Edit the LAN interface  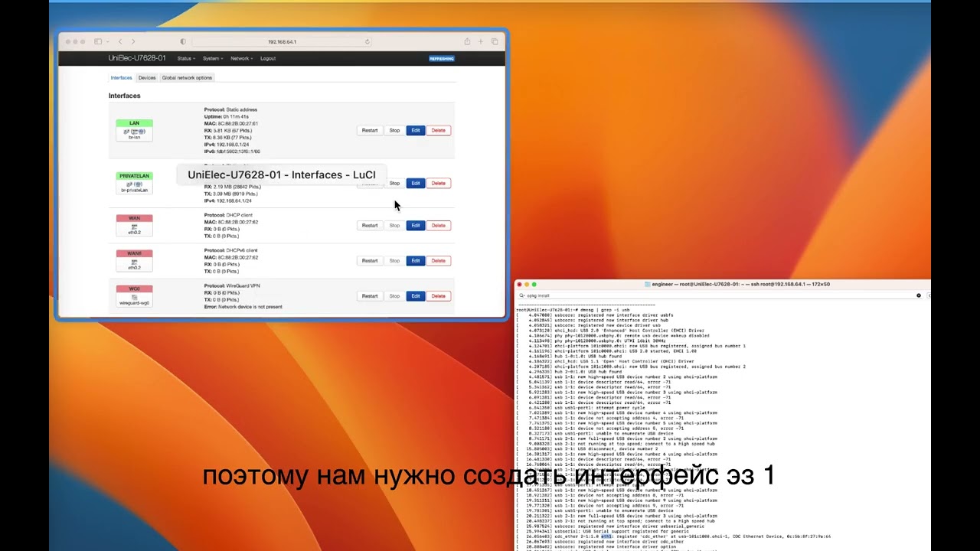(x=415, y=130)
